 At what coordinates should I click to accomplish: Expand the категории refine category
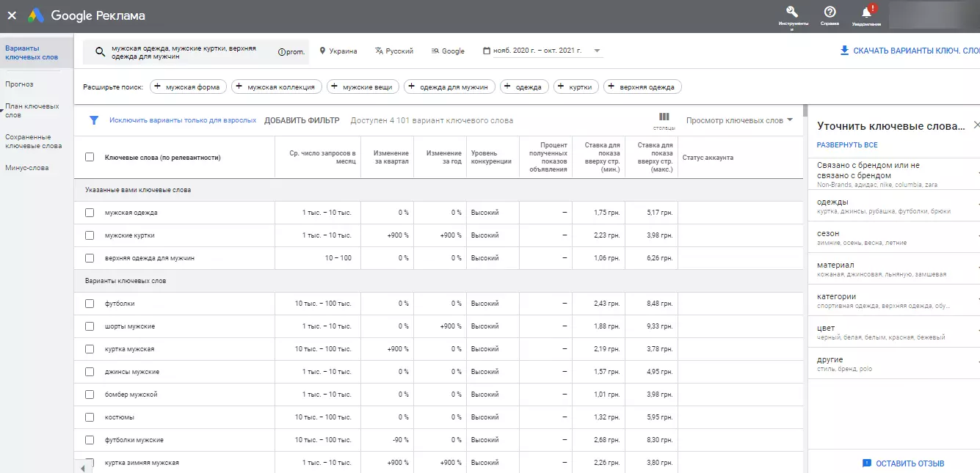tap(893, 301)
